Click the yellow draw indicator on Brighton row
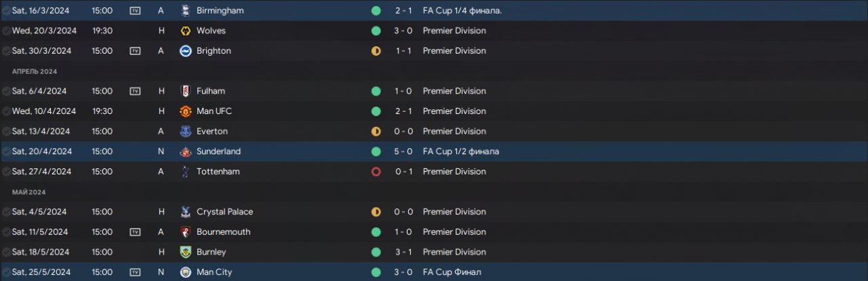This screenshot has width=868, height=281. pyautogui.click(x=376, y=51)
